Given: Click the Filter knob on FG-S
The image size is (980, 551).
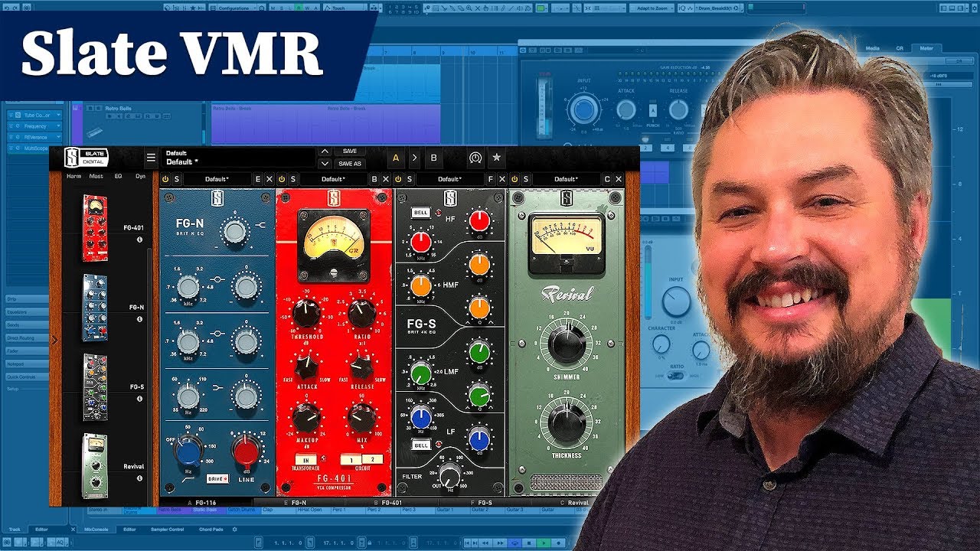Looking at the screenshot, I should pos(451,474).
